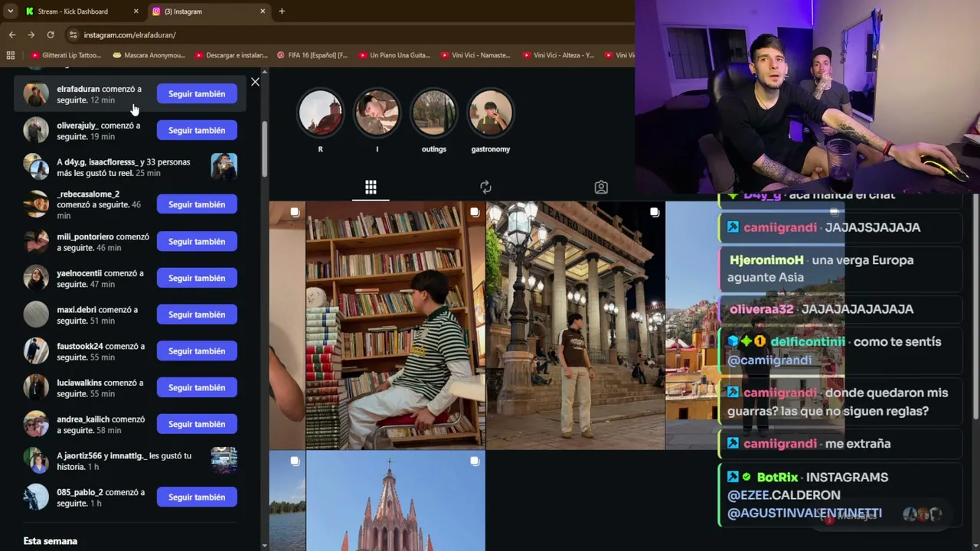The width and height of the screenshot is (980, 551).
Task: Click the 'Esta semana' section heading
Action: point(51,541)
